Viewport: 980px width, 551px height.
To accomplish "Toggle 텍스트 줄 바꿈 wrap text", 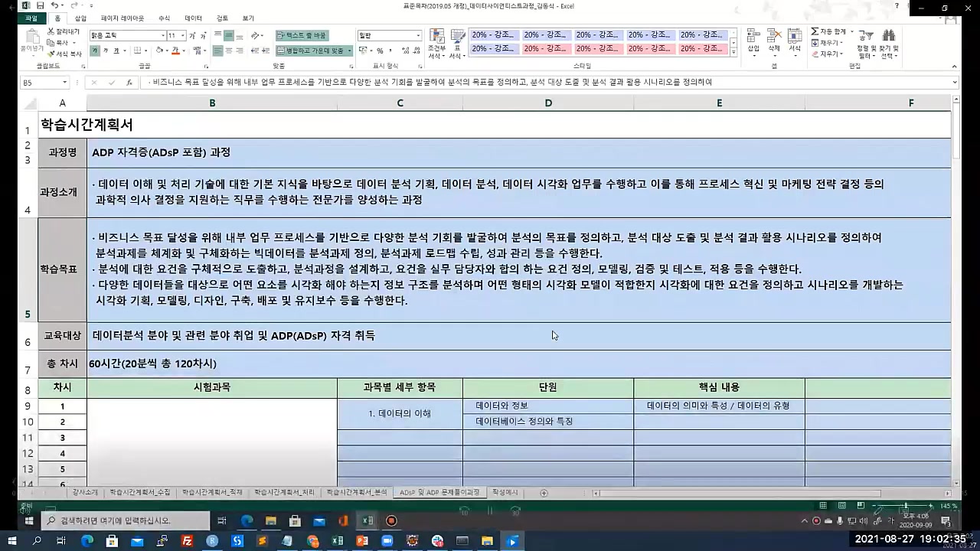I will click(x=302, y=34).
